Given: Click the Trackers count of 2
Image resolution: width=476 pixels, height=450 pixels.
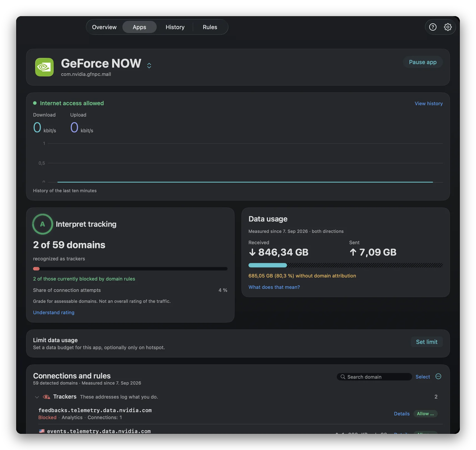Looking at the screenshot, I should (436, 397).
